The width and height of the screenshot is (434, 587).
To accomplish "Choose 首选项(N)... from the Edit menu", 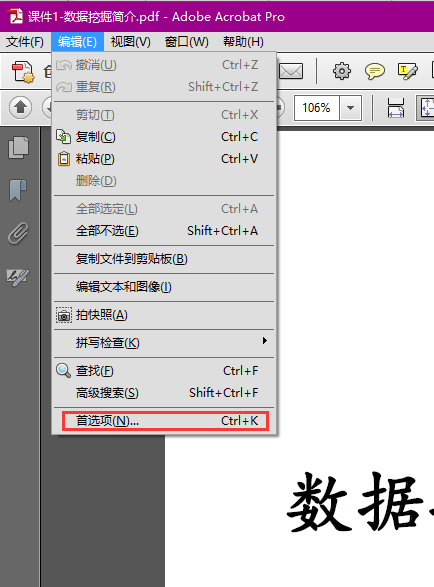I will [165, 421].
